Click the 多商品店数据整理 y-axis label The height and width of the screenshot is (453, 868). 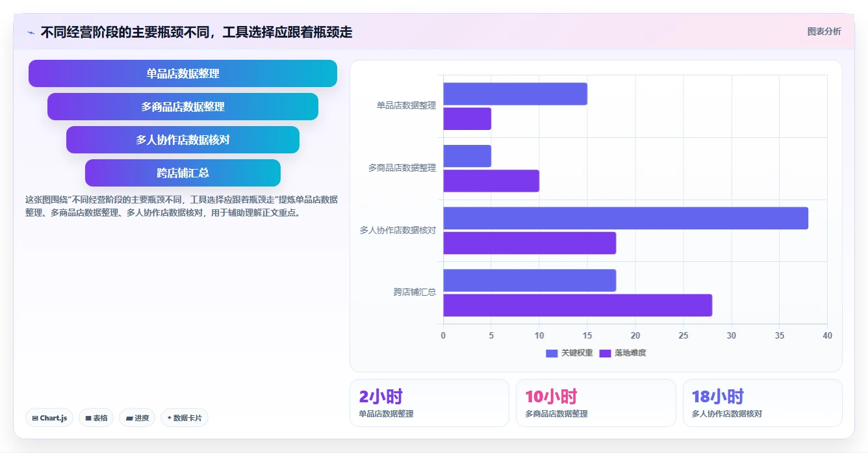click(402, 168)
